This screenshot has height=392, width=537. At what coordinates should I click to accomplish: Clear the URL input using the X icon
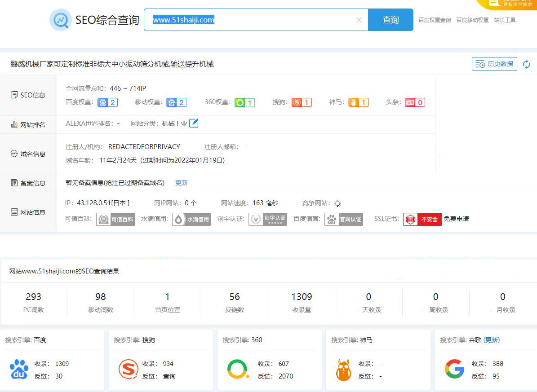(x=359, y=20)
